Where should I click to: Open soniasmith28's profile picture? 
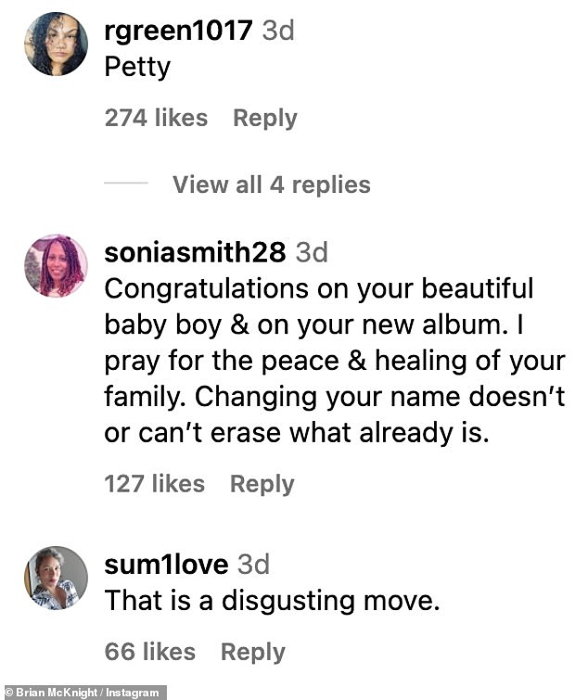(x=56, y=265)
